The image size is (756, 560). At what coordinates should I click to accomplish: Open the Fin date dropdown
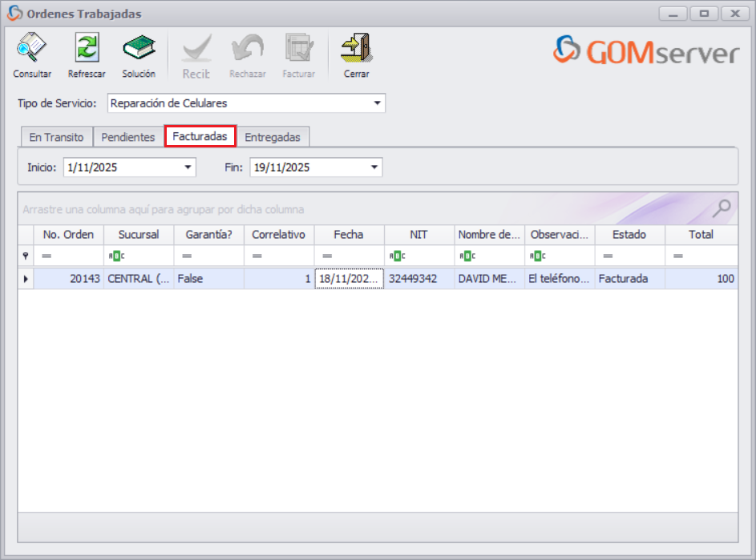373,167
